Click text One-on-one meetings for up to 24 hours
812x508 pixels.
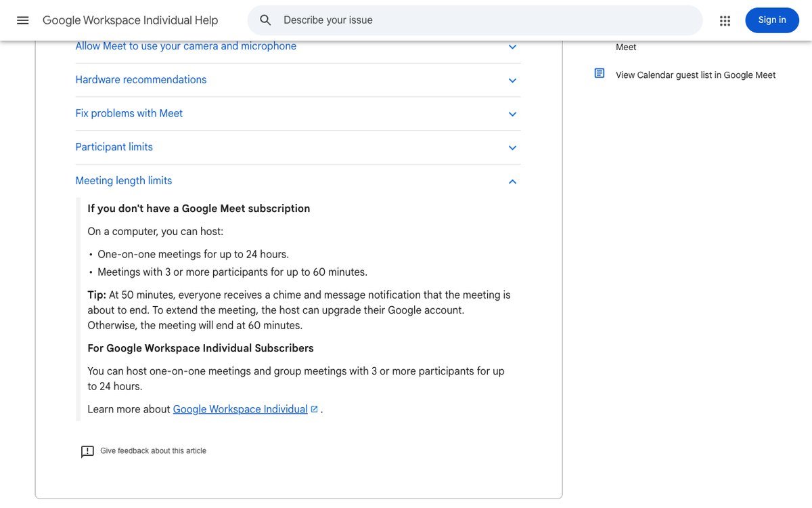(193, 255)
